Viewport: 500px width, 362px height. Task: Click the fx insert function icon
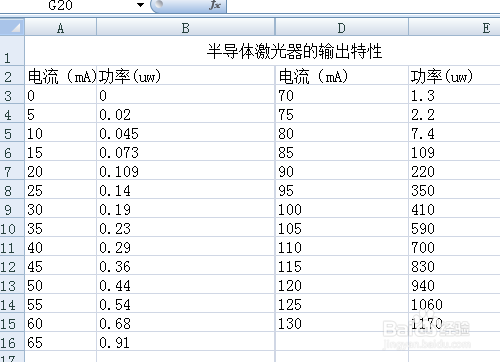click(x=215, y=5)
